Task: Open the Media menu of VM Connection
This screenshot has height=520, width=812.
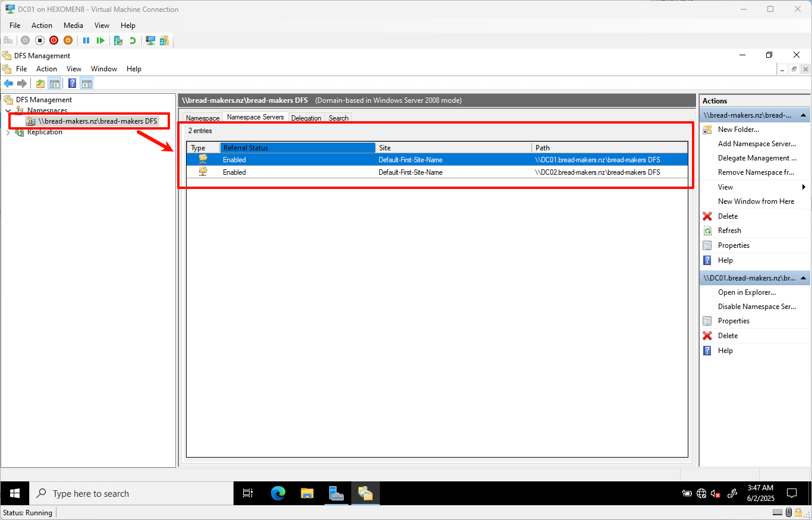Action: click(74, 26)
